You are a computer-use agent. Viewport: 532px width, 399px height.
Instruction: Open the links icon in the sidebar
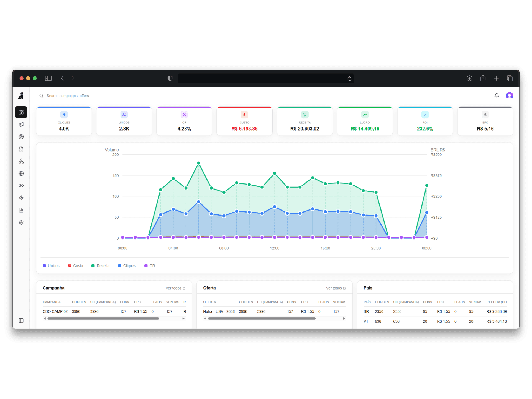click(x=21, y=185)
